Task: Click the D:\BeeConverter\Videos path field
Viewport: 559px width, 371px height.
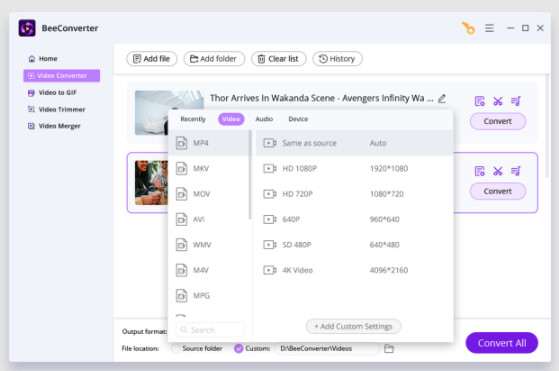Action: tap(327, 349)
